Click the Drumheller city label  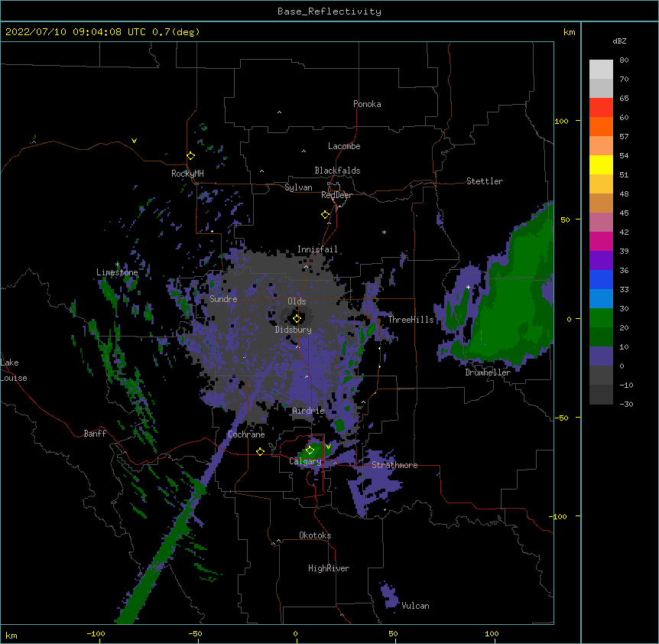pos(488,372)
